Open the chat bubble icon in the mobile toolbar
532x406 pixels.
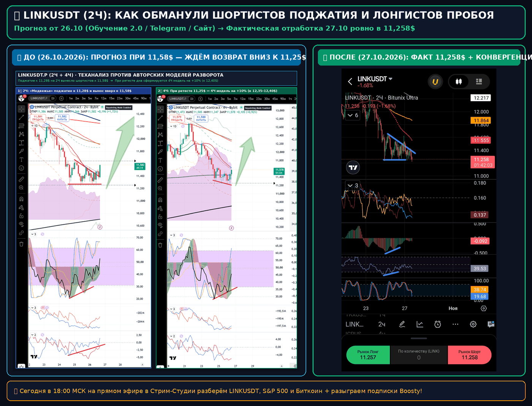(x=491, y=324)
